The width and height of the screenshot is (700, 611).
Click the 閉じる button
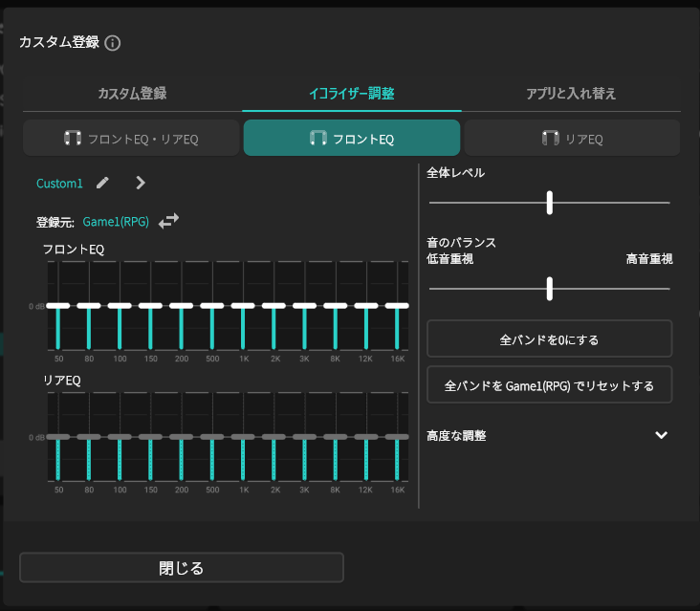(x=182, y=568)
